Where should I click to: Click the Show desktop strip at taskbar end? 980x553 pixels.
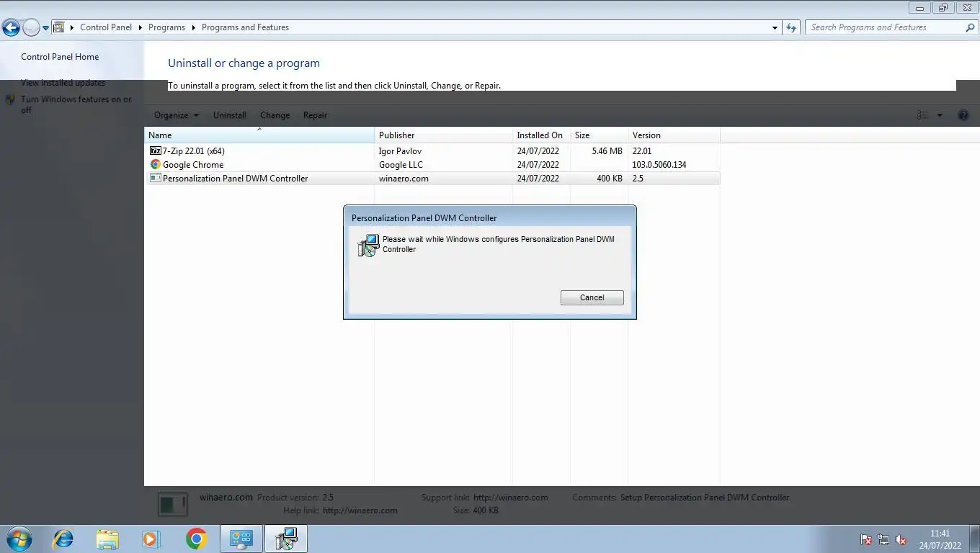coord(974,539)
